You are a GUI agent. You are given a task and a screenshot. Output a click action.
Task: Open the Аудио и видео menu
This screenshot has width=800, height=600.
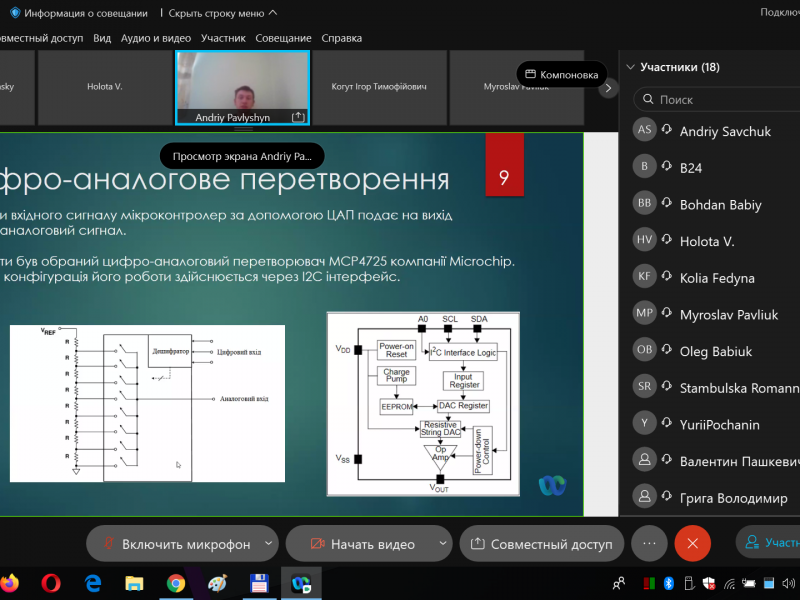[x=155, y=38]
